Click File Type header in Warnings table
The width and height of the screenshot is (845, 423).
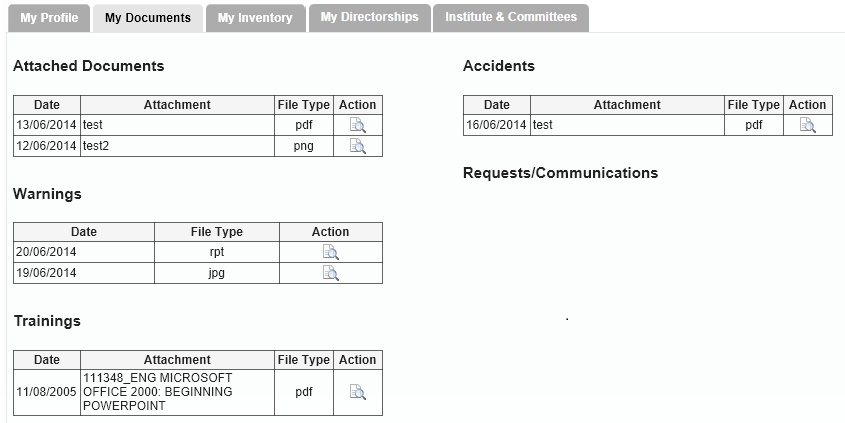[217, 232]
